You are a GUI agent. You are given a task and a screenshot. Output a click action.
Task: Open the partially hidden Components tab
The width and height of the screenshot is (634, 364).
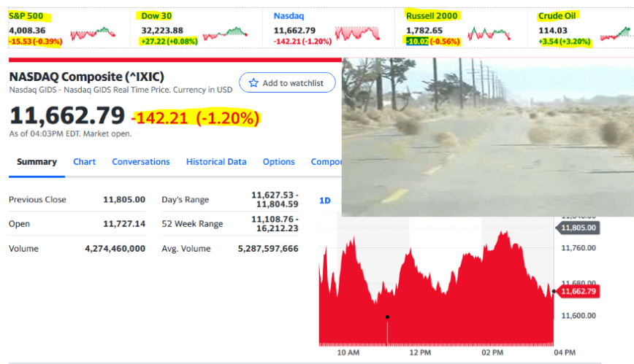click(326, 162)
